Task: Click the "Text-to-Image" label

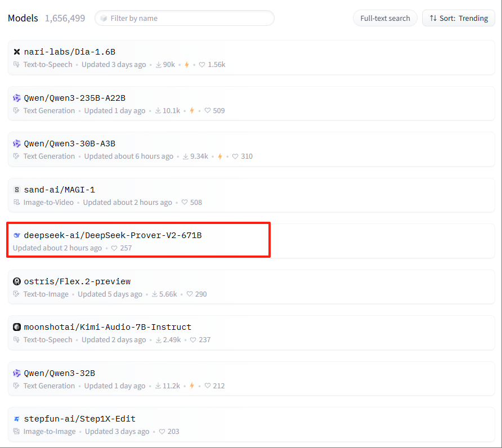Action: pos(46,294)
